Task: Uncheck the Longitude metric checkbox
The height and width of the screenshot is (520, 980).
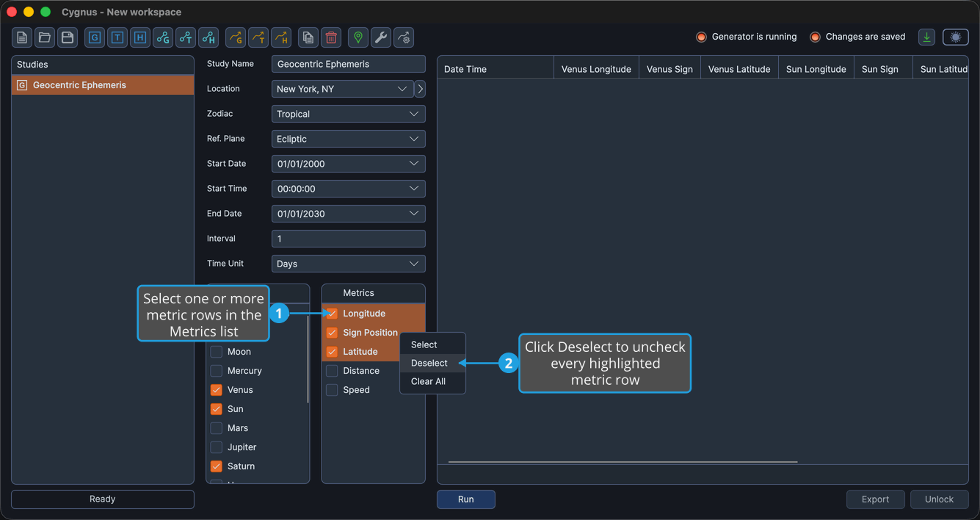Action: [x=332, y=314]
